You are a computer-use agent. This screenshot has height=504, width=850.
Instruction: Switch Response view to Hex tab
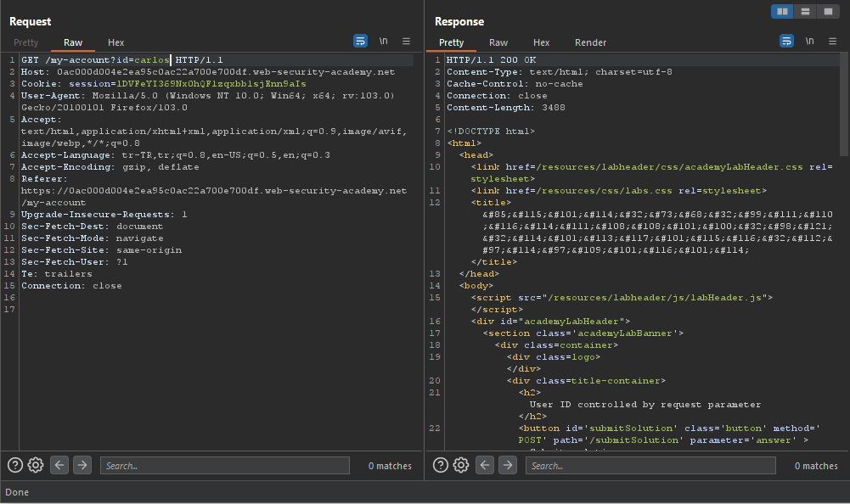[542, 42]
